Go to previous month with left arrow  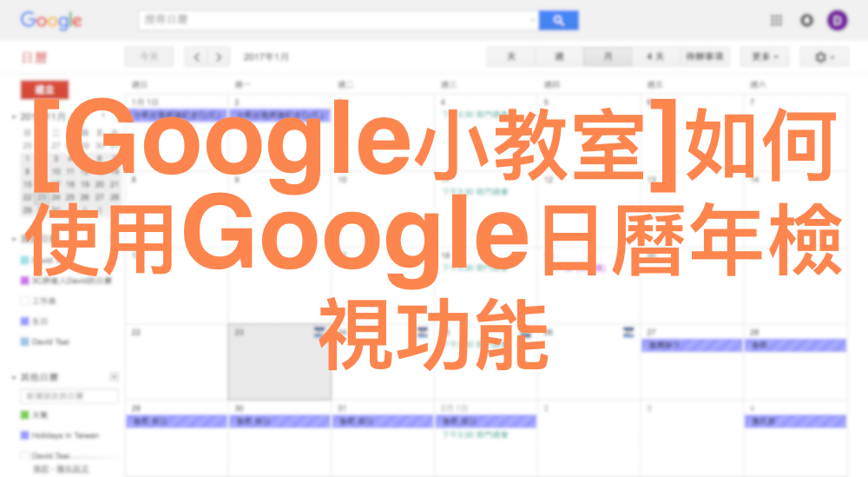click(196, 56)
